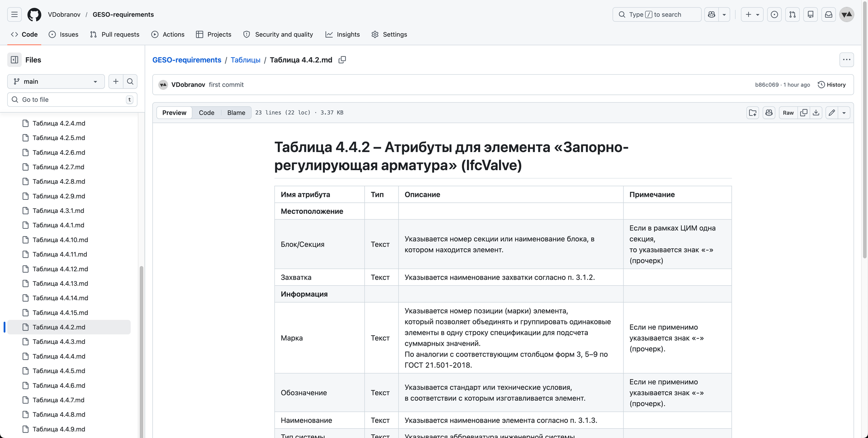The image size is (868, 438).
Task: Open the Таблицы breadcrumb link
Action: tap(246, 60)
